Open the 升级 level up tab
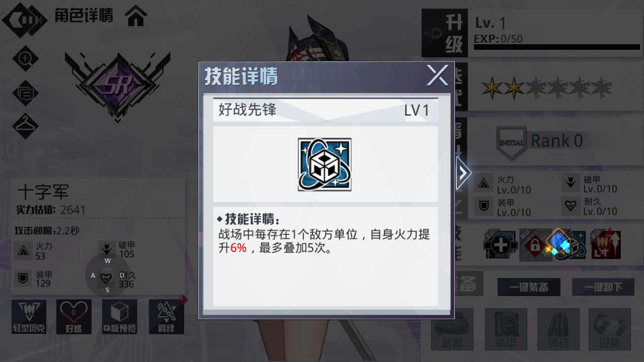This screenshot has width=644, height=362. coord(445,33)
